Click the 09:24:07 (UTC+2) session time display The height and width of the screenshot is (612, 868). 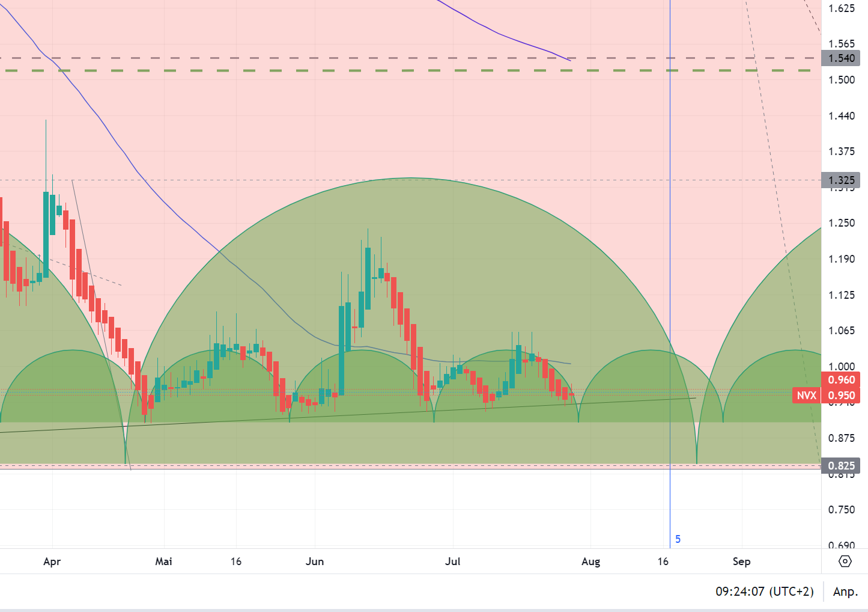coord(763,592)
